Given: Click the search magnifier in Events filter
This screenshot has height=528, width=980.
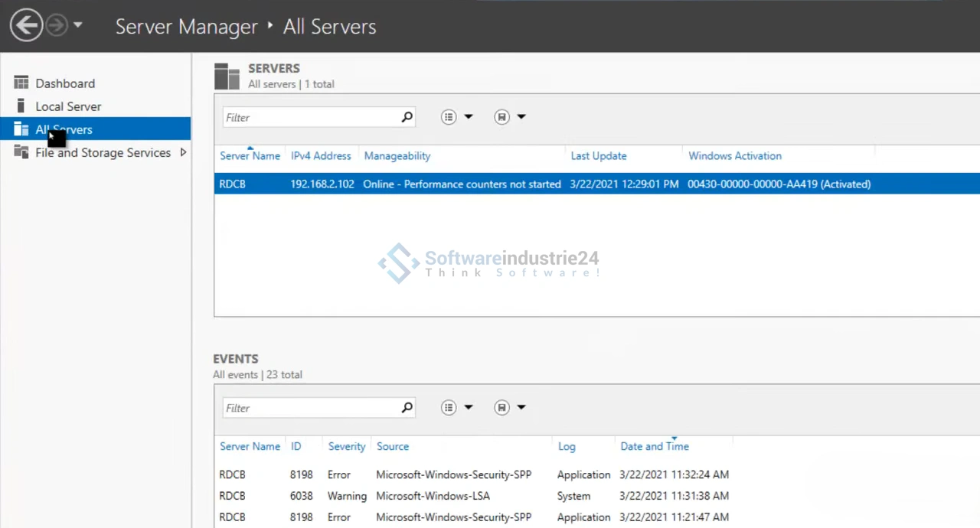Looking at the screenshot, I should (x=407, y=408).
